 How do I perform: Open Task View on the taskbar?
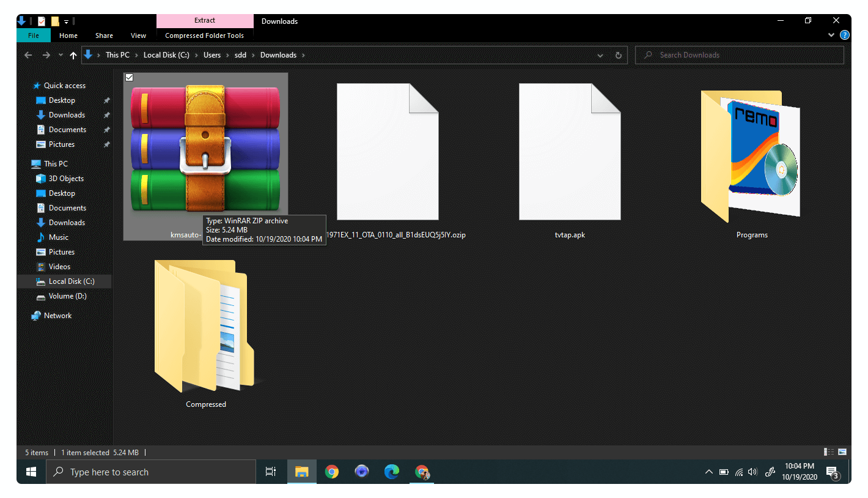(271, 472)
